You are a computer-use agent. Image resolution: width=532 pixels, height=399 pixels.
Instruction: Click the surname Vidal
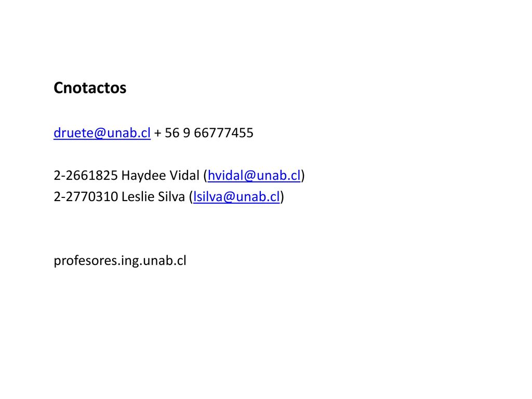point(184,176)
